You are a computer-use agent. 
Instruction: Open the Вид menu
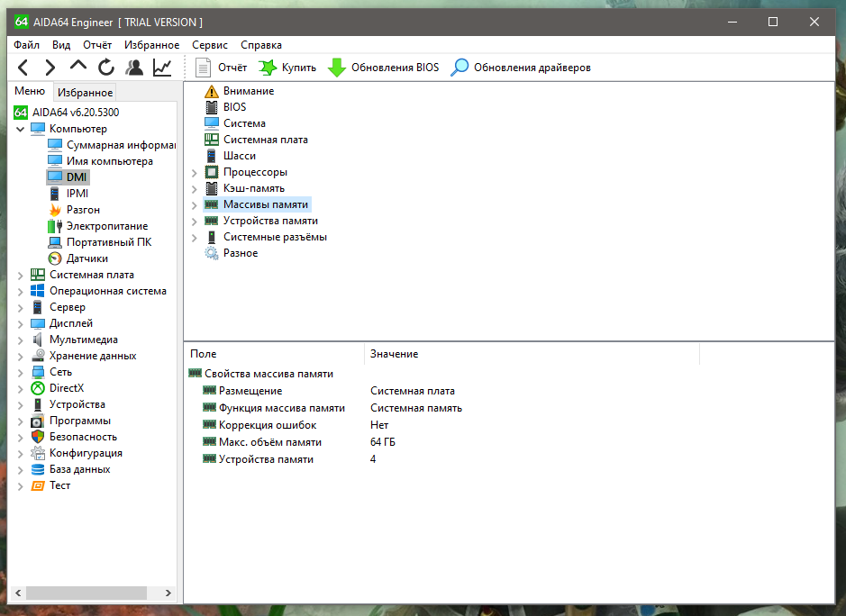point(61,45)
